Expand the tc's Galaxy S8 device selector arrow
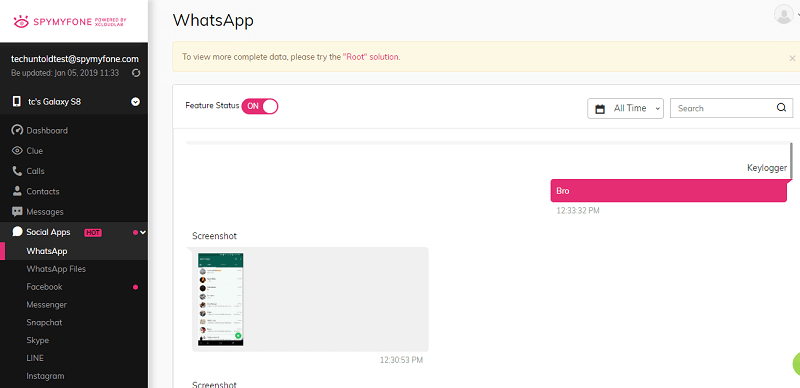Screen dimensions: 800x388 tap(135, 102)
